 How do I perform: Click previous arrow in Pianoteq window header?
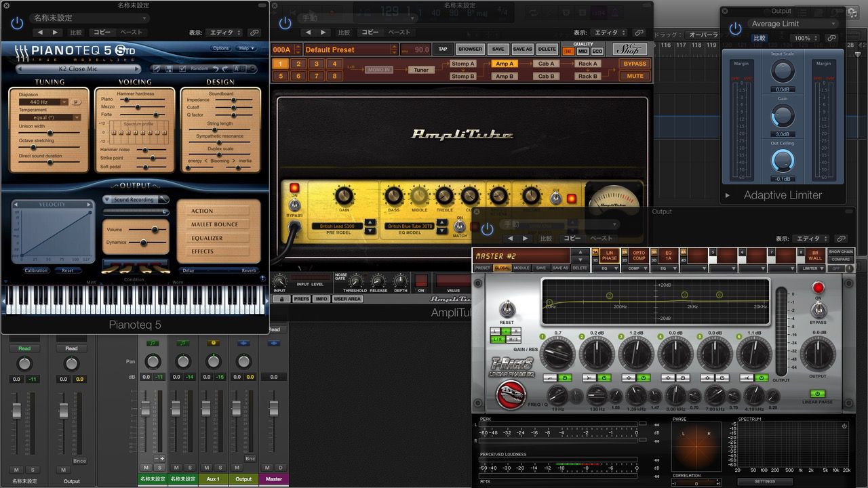point(39,33)
